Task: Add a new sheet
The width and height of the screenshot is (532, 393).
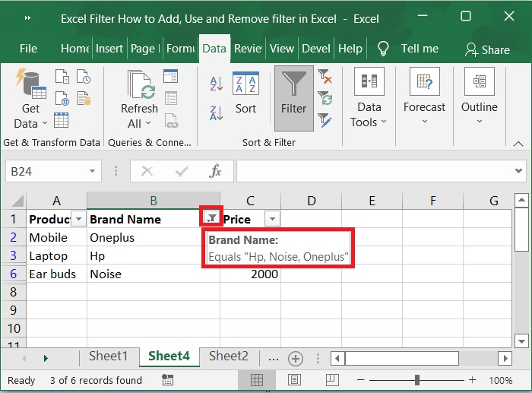Action: pos(296,358)
